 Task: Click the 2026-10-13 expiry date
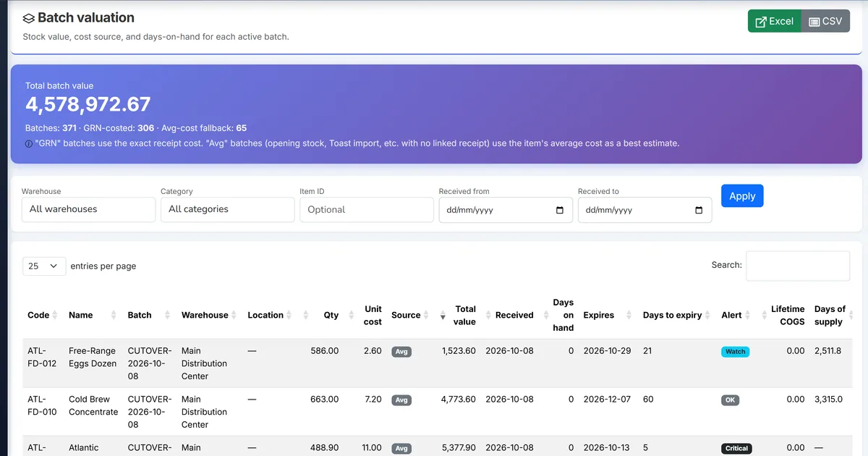point(607,447)
